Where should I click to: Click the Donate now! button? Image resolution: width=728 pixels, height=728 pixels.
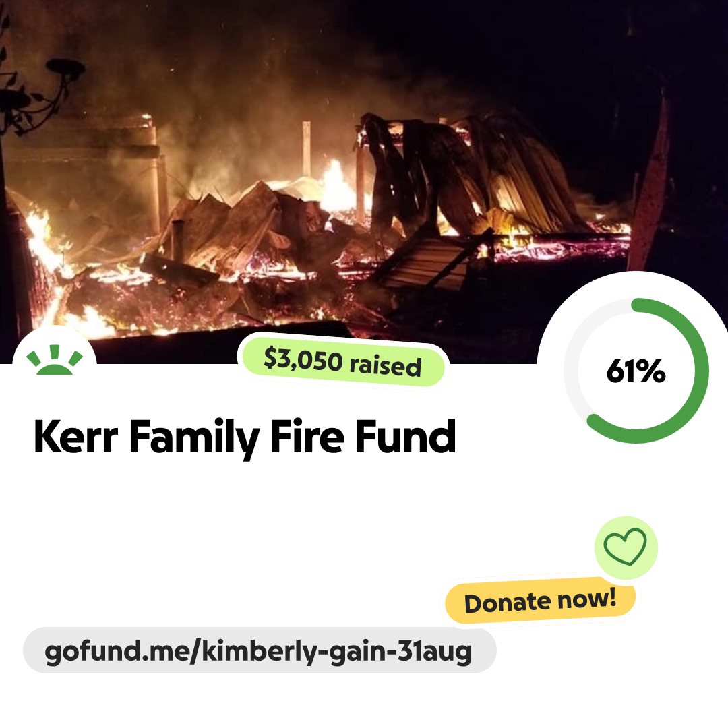pos(540,601)
